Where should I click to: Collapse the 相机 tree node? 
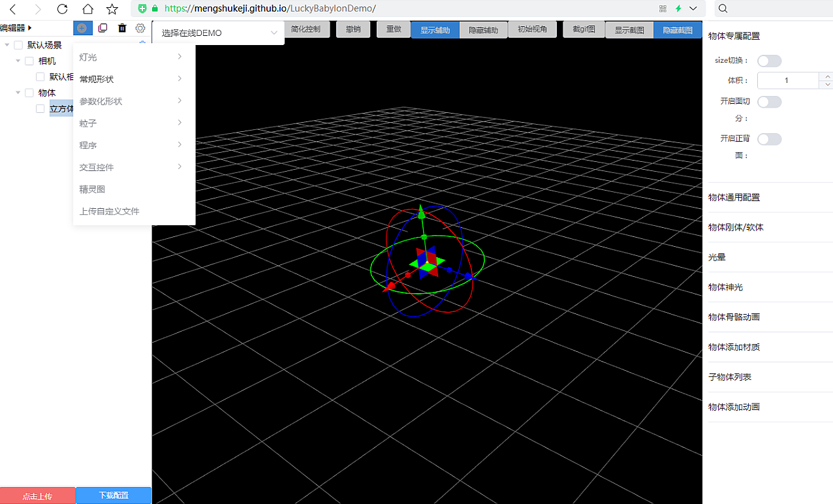(18, 61)
